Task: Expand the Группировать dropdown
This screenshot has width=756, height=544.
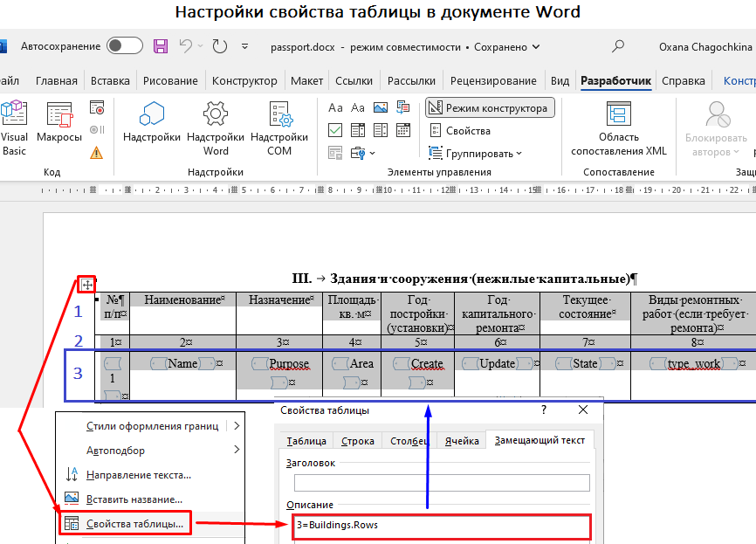Action: tap(478, 153)
